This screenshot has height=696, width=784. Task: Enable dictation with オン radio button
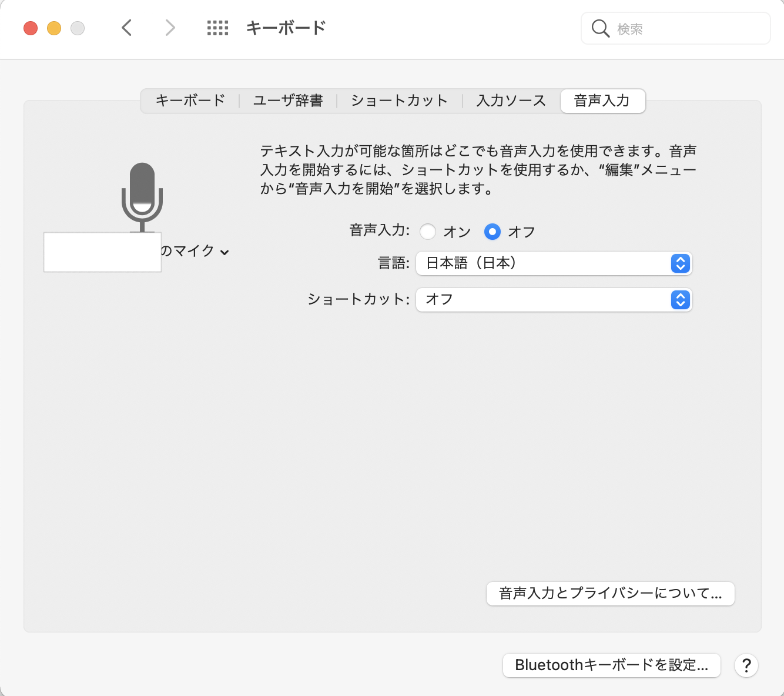pos(428,232)
